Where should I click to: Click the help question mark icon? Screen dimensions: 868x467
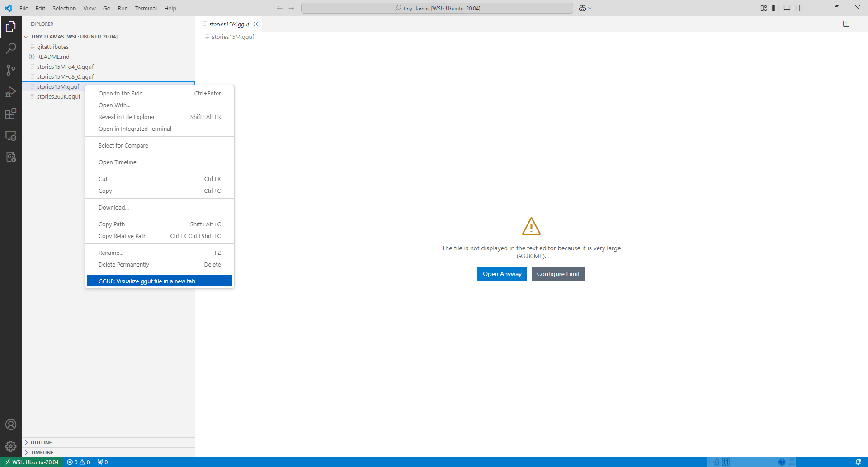click(x=782, y=462)
